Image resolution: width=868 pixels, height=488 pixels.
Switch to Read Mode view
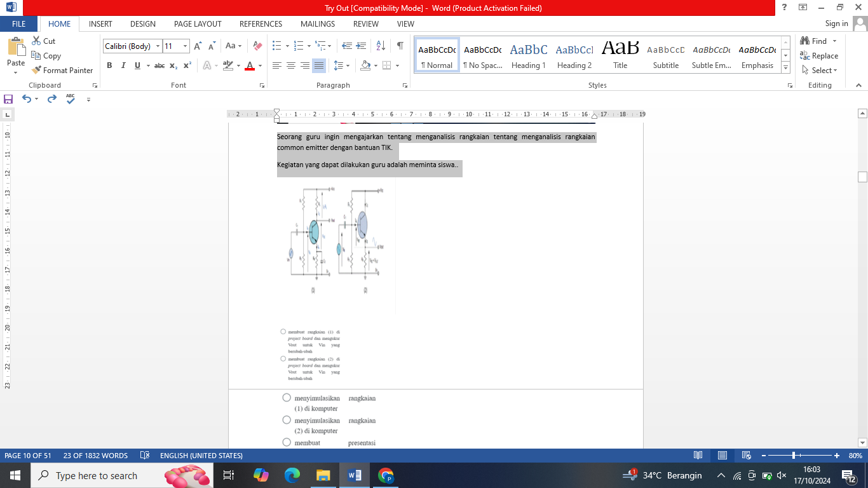(698, 456)
